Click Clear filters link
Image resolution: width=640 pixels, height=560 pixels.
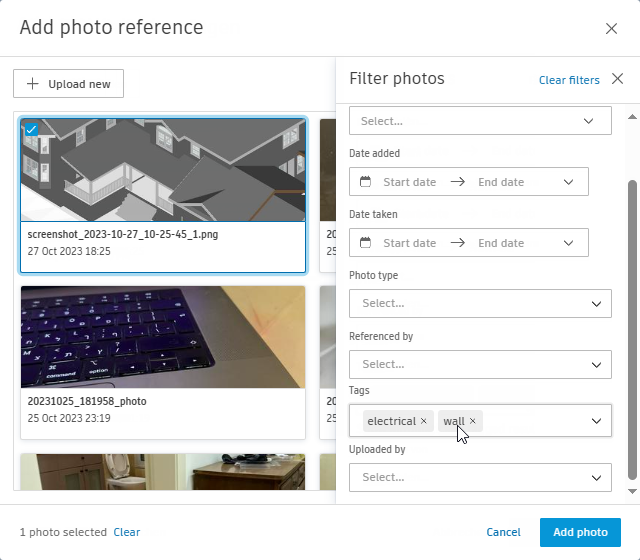[x=569, y=80]
